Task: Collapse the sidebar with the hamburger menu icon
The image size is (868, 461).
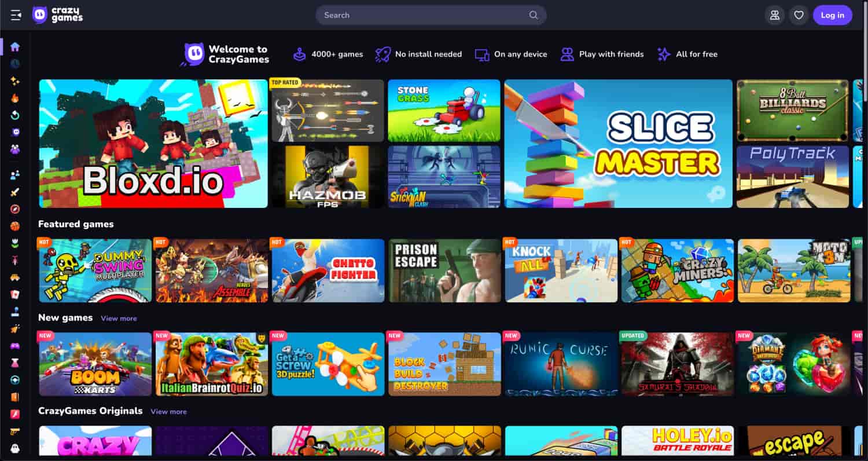Action: pyautogui.click(x=16, y=15)
